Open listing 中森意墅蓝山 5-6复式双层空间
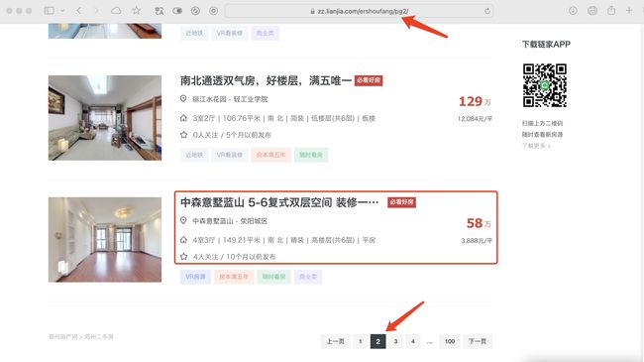Image resolution: width=644 pixels, height=362 pixels. (279, 202)
